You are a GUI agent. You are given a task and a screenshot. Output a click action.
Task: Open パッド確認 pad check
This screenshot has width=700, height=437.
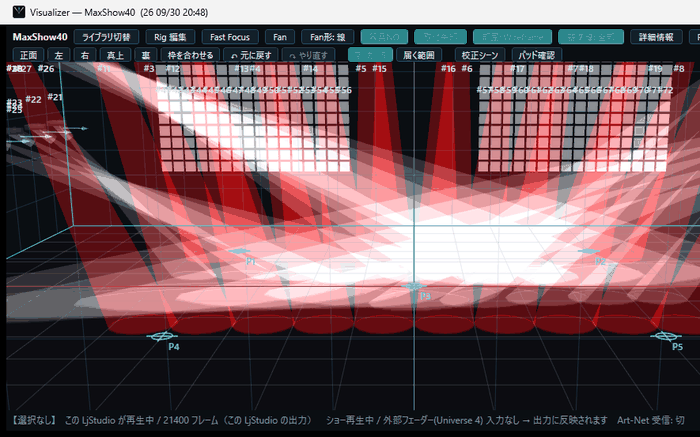tap(537, 55)
